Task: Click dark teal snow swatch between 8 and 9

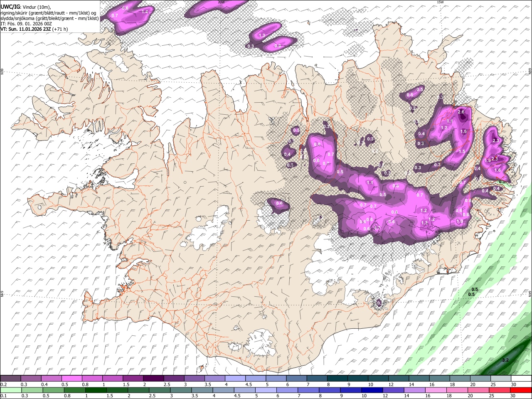Action: click(337, 379)
